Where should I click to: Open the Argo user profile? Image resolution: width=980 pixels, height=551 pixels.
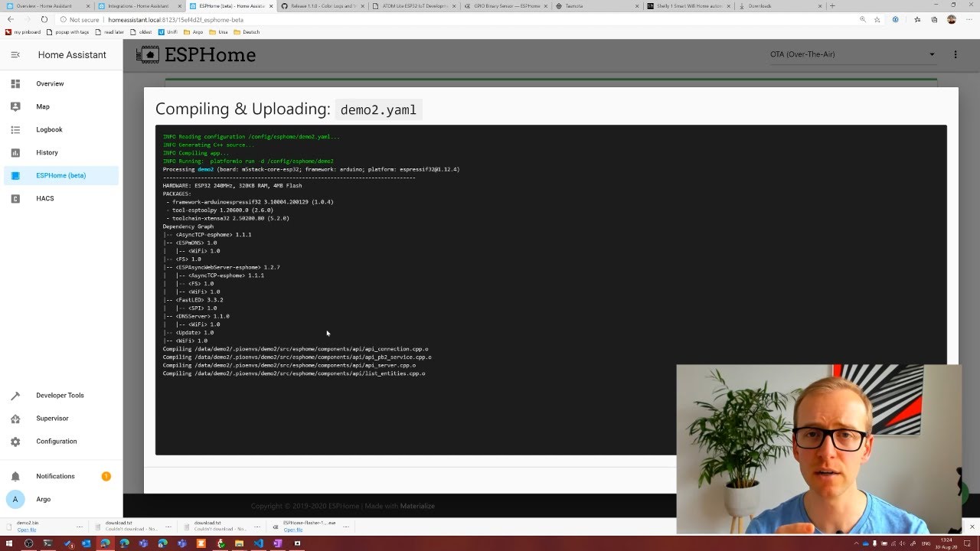(61, 499)
